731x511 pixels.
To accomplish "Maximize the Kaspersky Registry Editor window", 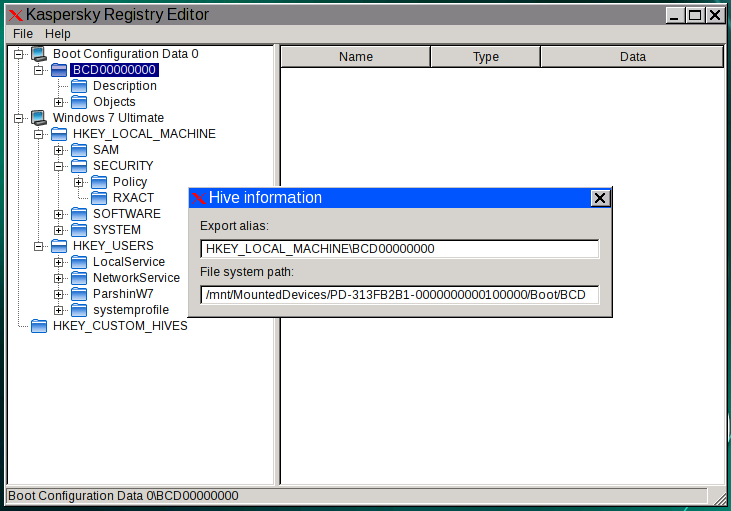I will point(695,15).
